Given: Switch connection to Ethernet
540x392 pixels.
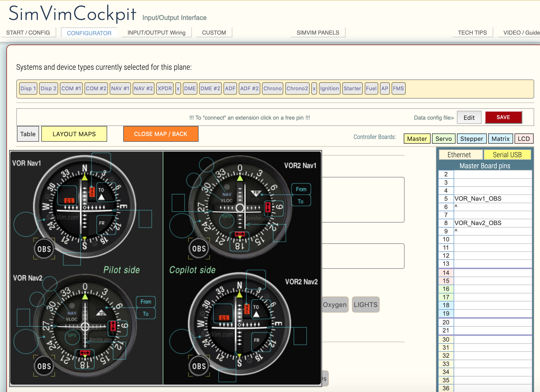Looking at the screenshot, I should click(461, 155).
